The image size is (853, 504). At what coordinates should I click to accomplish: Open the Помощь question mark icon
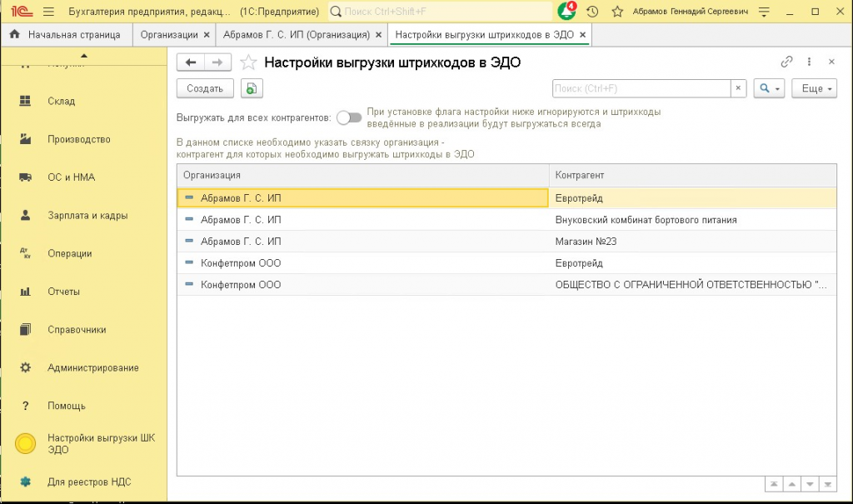point(25,406)
